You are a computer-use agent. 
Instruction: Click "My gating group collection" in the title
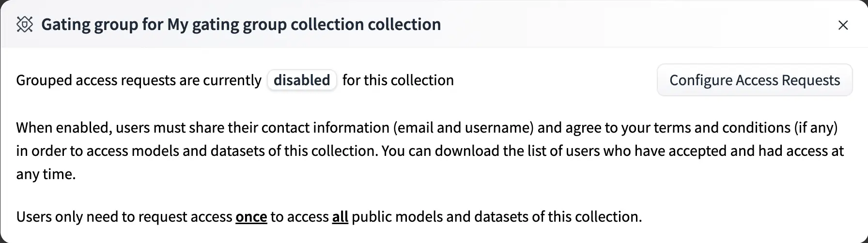point(265,24)
